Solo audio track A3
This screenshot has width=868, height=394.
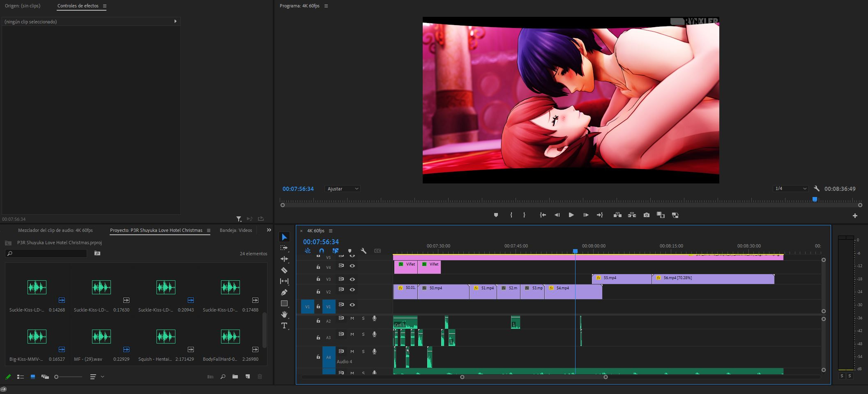[x=363, y=334]
